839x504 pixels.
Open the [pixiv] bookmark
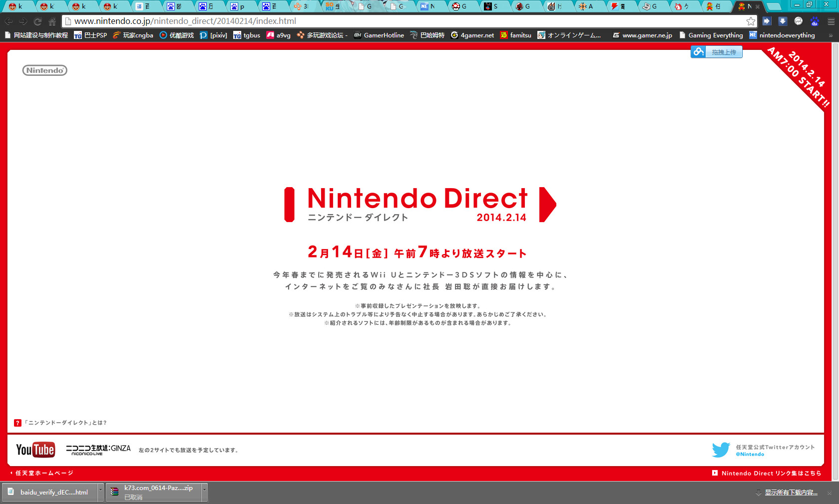tap(213, 35)
